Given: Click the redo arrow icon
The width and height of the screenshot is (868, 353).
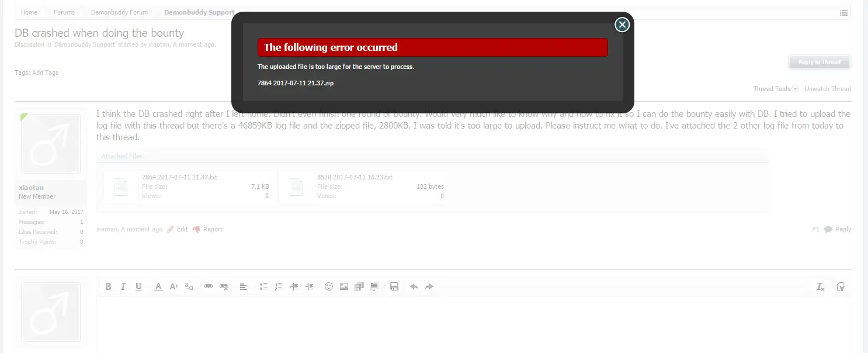Looking at the screenshot, I should pos(429,286).
